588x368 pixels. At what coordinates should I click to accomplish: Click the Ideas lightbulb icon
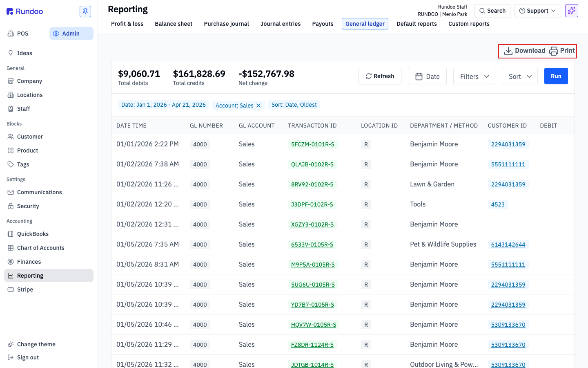point(11,53)
